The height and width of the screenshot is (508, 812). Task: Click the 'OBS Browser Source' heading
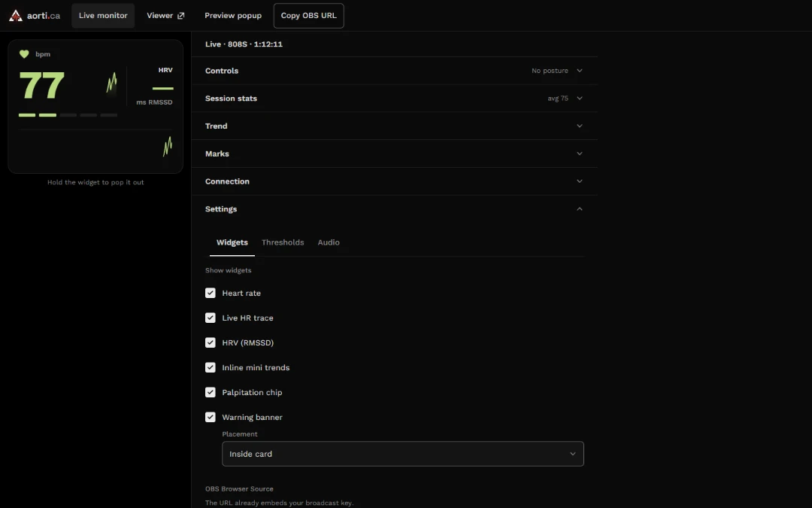[x=239, y=489]
